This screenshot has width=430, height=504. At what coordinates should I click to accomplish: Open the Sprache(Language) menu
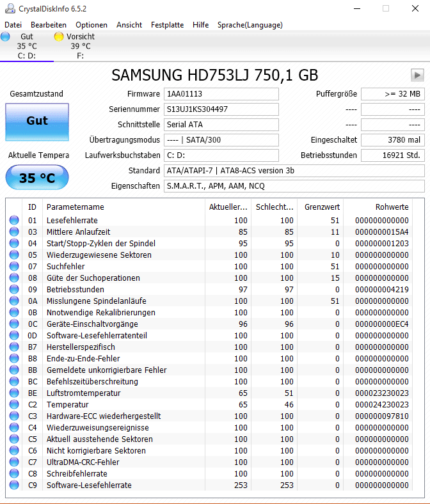pyautogui.click(x=250, y=25)
